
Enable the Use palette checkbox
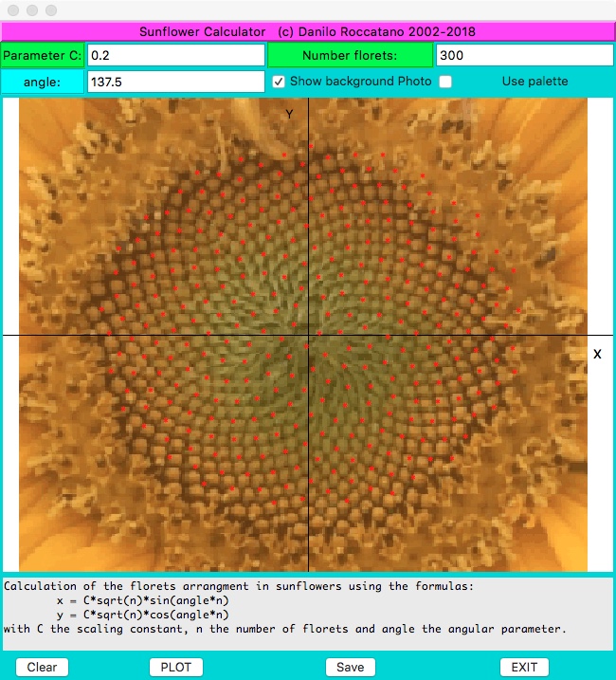445,82
